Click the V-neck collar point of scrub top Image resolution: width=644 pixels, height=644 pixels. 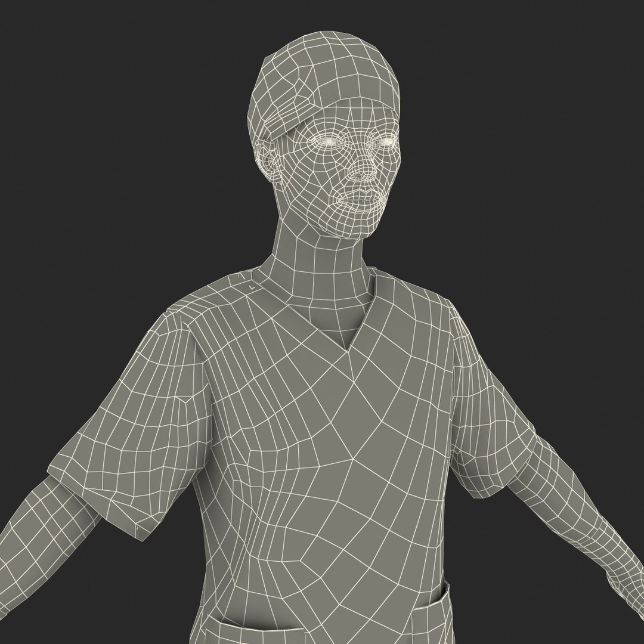coord(348,351)
